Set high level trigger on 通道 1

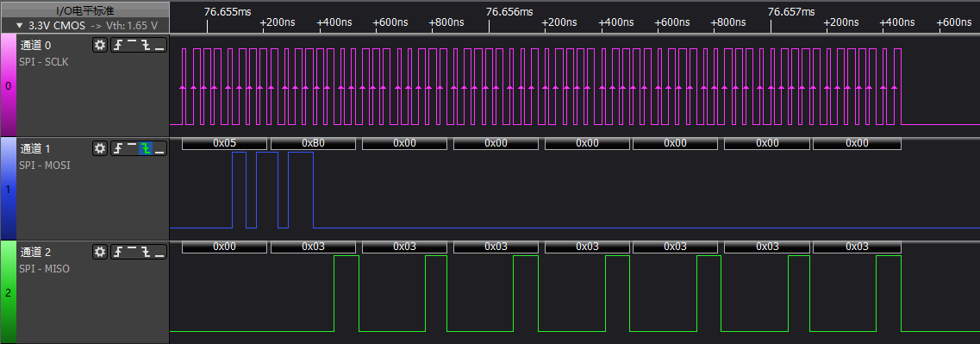tap(132, 148)
